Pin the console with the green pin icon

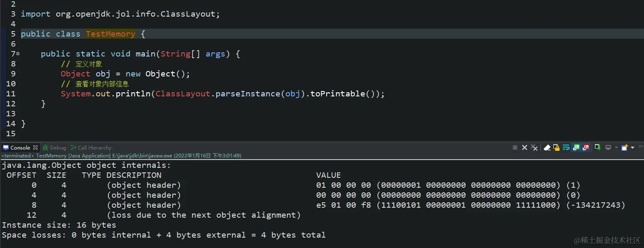pos(598,147)
